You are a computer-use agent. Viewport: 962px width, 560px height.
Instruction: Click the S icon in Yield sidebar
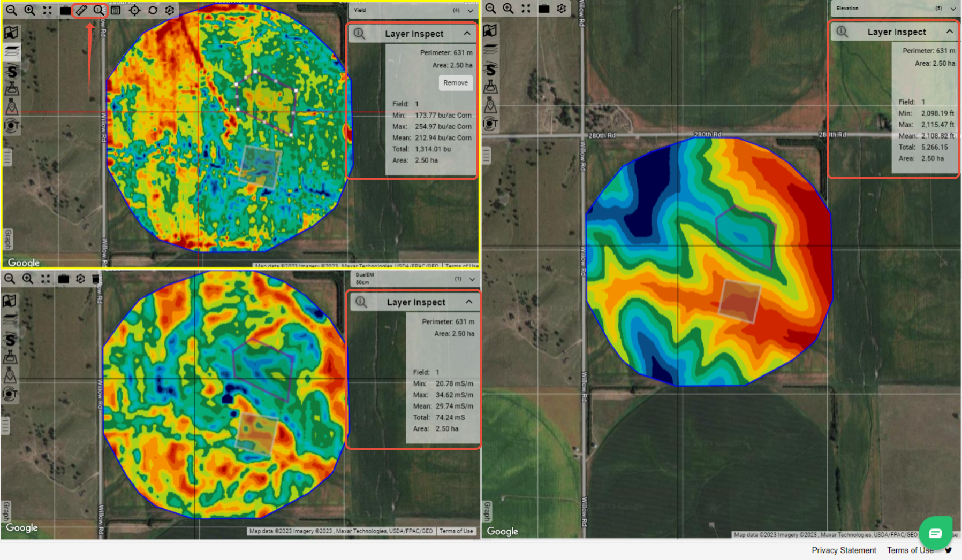coord(12,71)
